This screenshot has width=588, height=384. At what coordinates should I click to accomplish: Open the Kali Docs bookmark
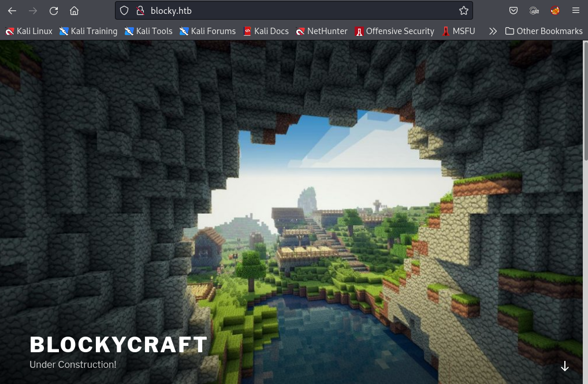point(266,31)
